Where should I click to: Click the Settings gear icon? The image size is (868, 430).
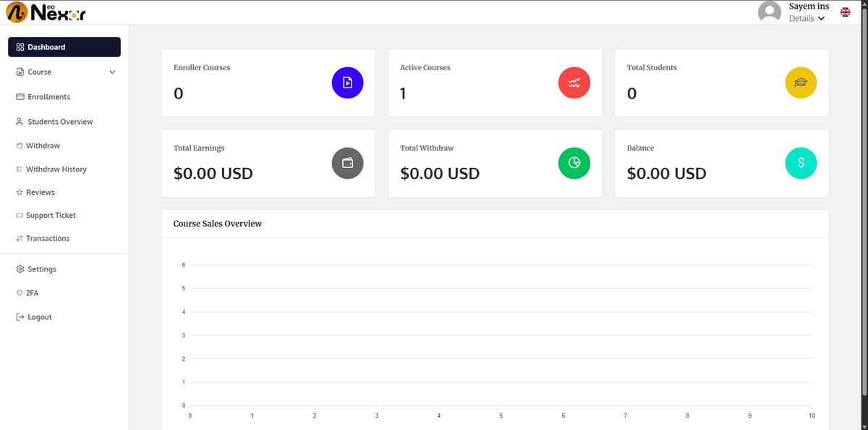20,269
